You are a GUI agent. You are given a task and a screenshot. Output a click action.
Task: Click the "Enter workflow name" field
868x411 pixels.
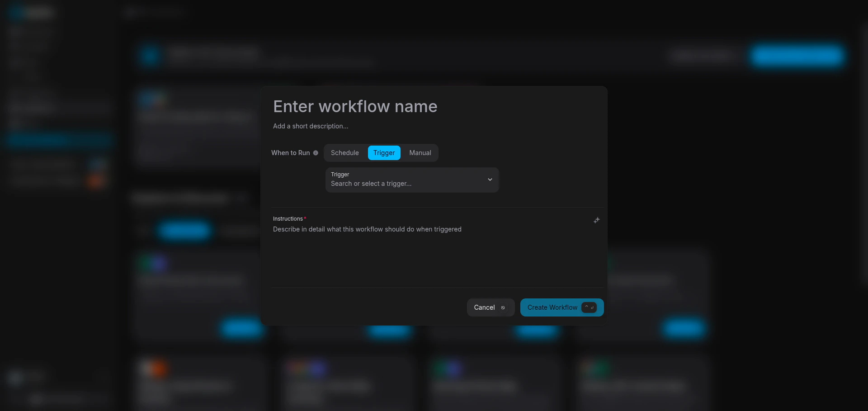tap(355, 107)
